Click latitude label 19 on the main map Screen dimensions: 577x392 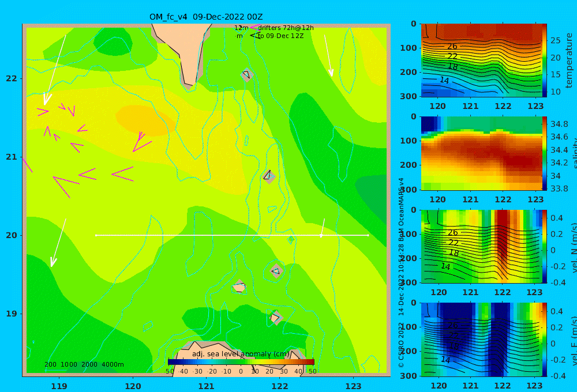click(12, 314)
